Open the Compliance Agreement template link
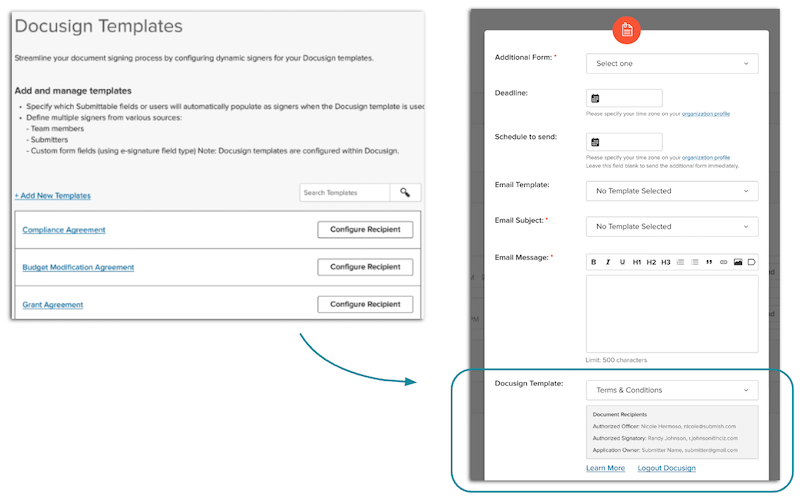Screen dimensions: 800x496 click(x=64, y=230)
